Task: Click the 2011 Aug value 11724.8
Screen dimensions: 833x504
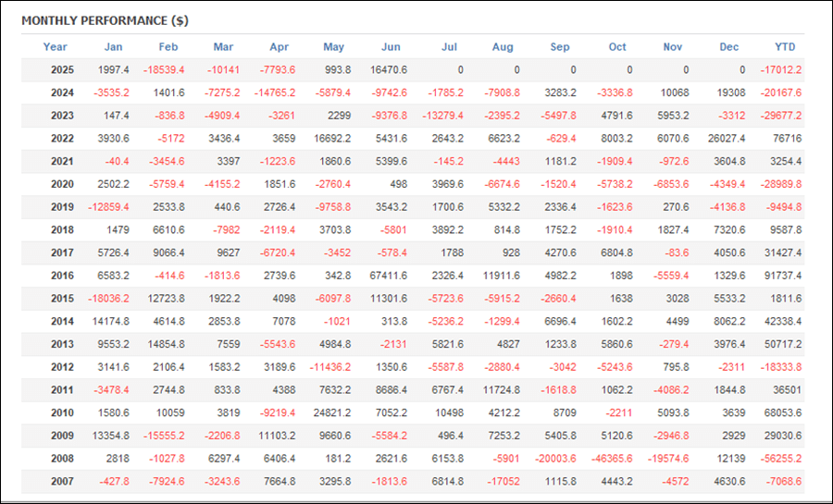Action: 502,389
